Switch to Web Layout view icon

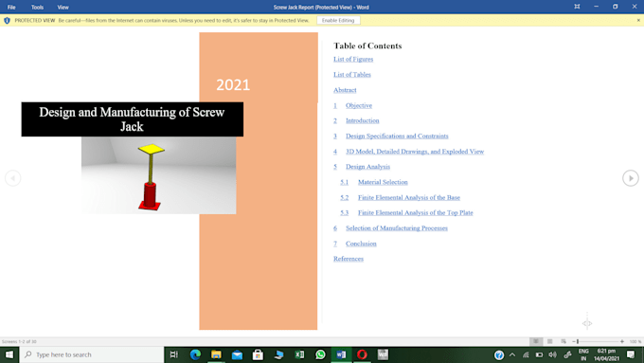563,341
